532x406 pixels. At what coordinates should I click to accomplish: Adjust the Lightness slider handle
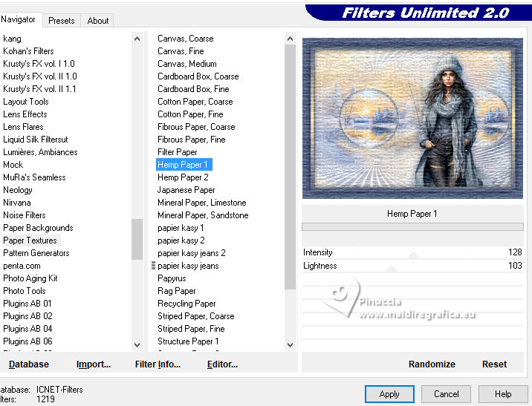click(x=391, y=269)
